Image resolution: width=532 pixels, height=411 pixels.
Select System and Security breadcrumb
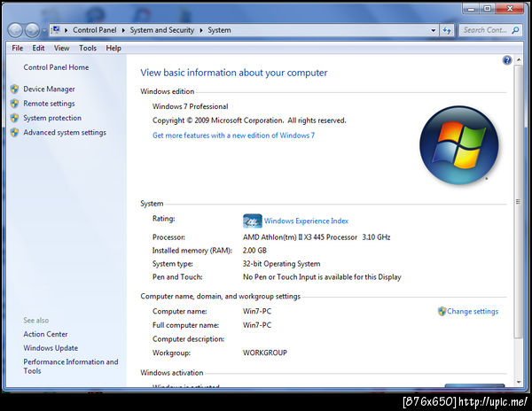click(162, 30)
